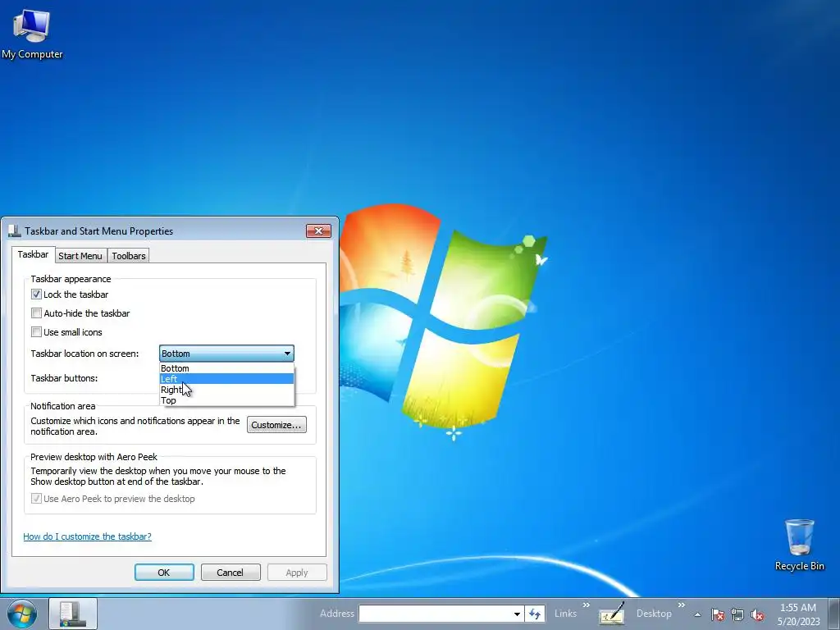Click the Apply button
The width and height of the screenshot is (840, 630).
click(297, 572)
